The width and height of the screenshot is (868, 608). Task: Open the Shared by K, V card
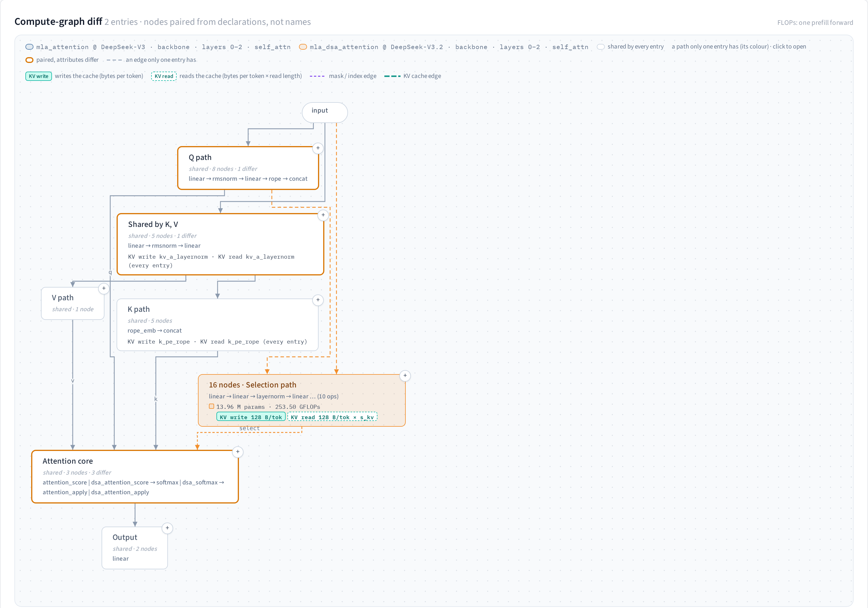coord(220,244)
